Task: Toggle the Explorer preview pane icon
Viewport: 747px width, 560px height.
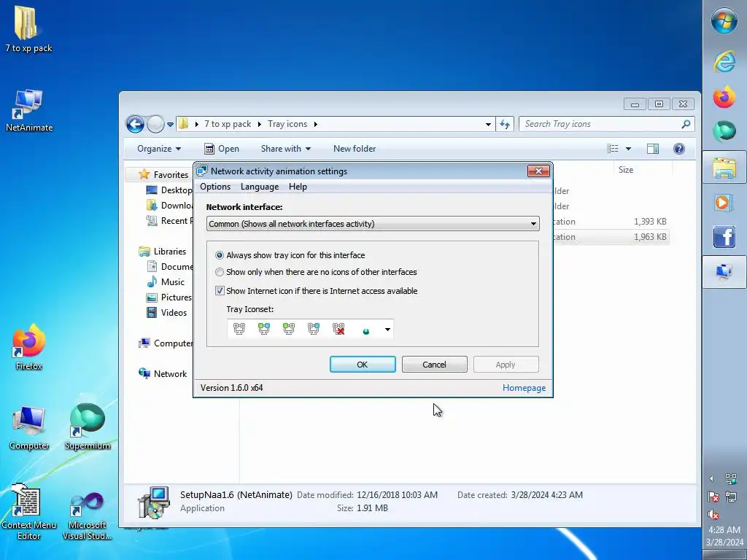Action: 653,149
